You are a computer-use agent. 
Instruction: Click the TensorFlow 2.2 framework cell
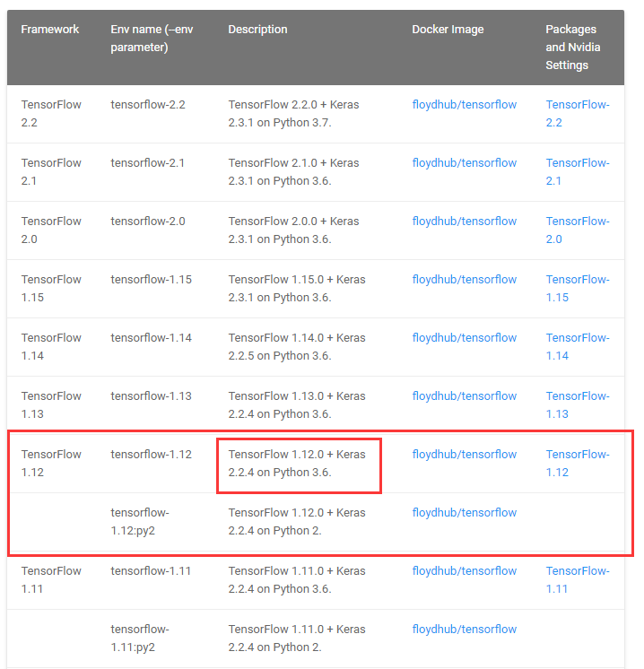pos(51,114)
